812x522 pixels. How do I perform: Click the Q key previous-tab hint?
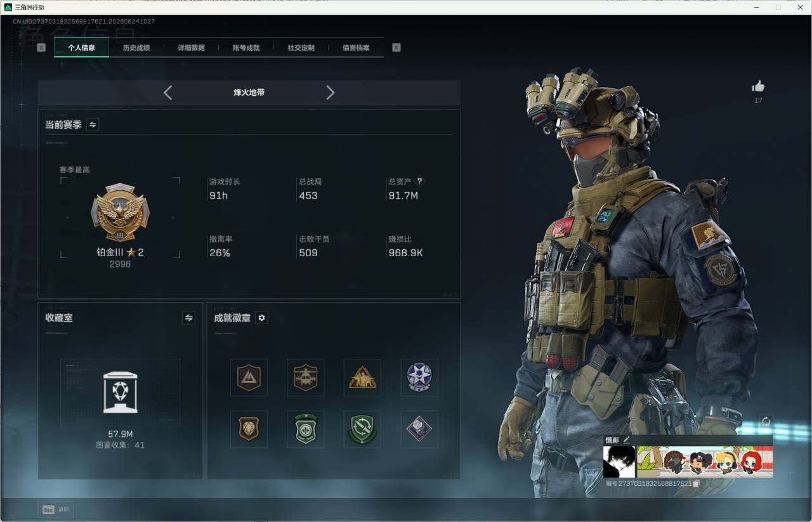tap(41, 48)
